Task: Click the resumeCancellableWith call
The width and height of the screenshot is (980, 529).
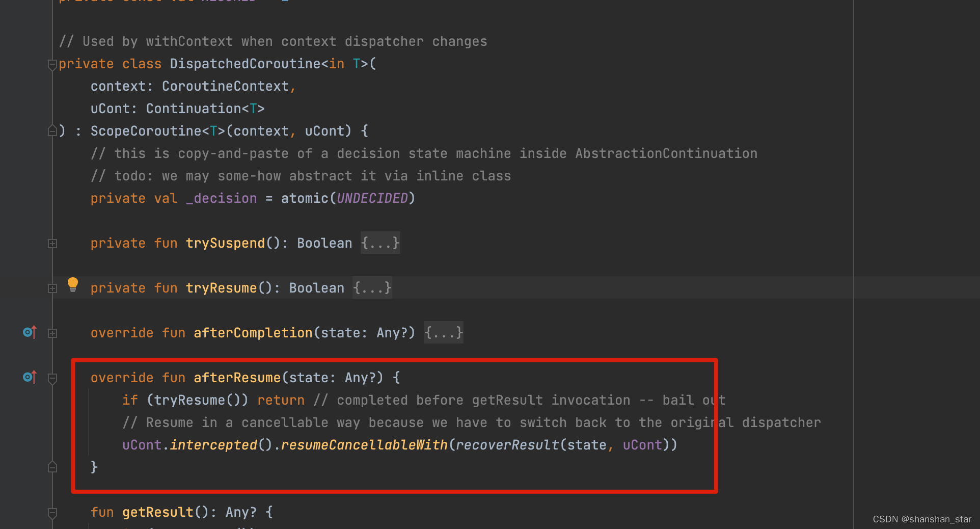Action: [364, 445]
